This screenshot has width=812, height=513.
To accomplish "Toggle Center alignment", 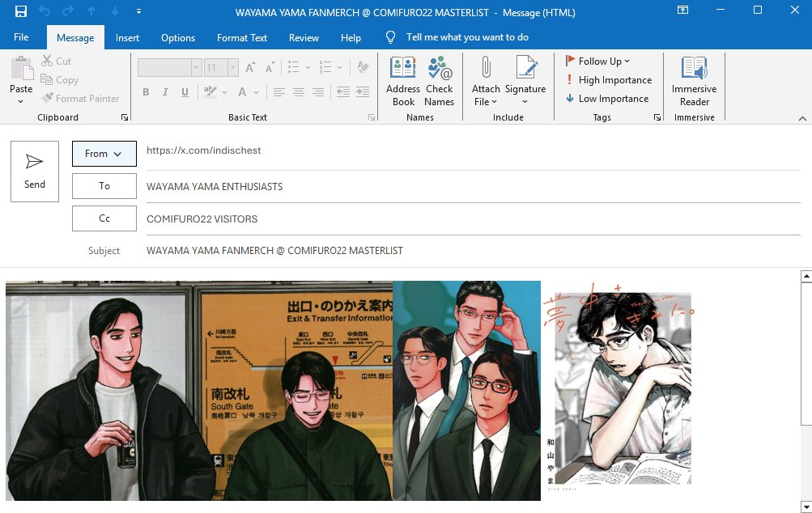I will [x=299, y=92].
